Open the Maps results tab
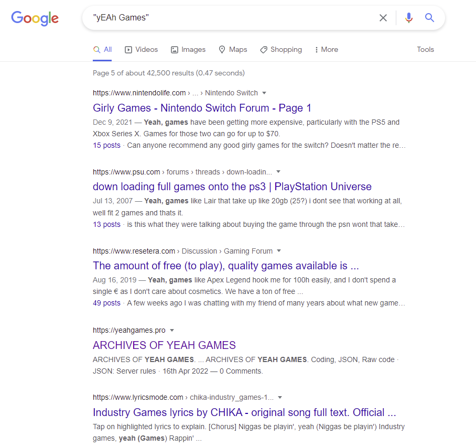 tap(233, 50)
